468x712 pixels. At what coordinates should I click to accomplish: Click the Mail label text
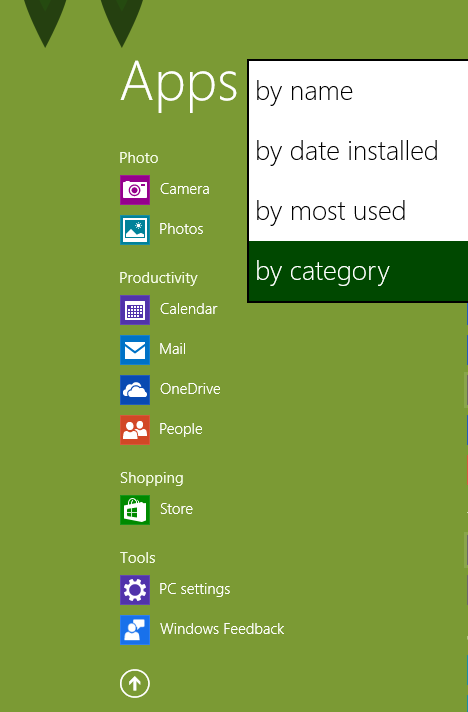point(172,349)
